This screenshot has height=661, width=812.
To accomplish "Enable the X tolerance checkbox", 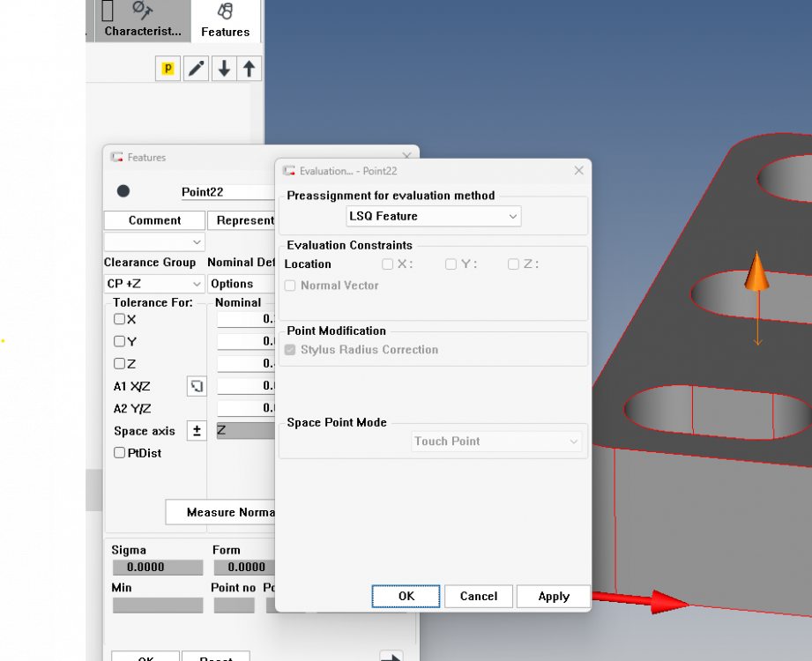I will click(120, 319).
